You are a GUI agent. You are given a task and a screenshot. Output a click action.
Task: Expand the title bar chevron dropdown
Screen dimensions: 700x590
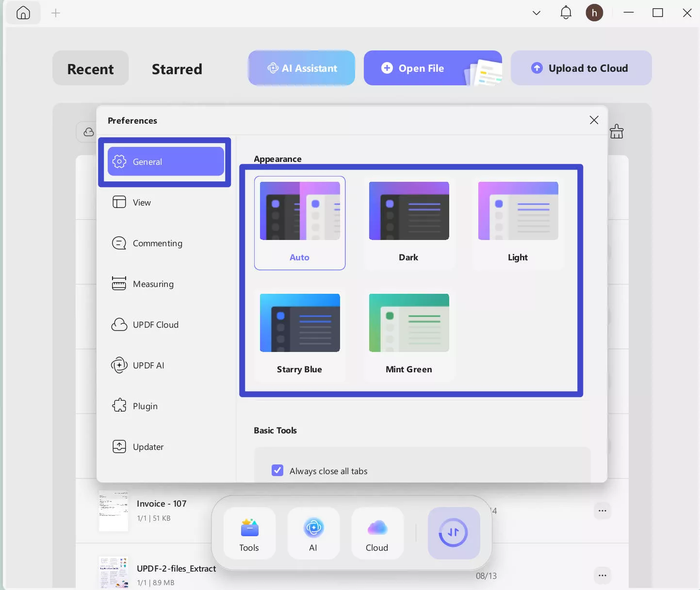tap(537, 13)
